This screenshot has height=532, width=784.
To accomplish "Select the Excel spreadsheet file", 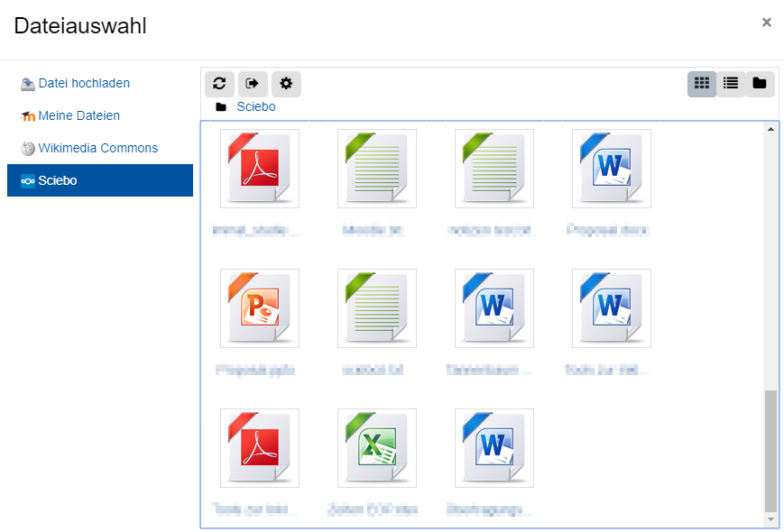I will coord(377,448).
